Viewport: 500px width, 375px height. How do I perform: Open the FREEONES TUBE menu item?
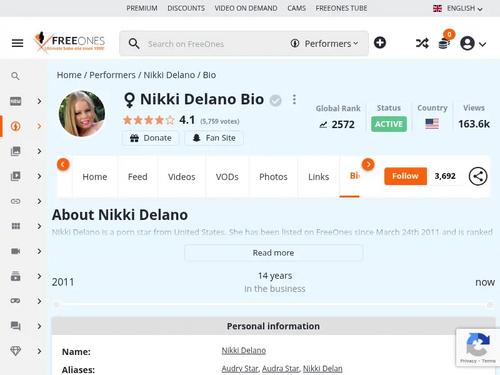tap(341, 8)
